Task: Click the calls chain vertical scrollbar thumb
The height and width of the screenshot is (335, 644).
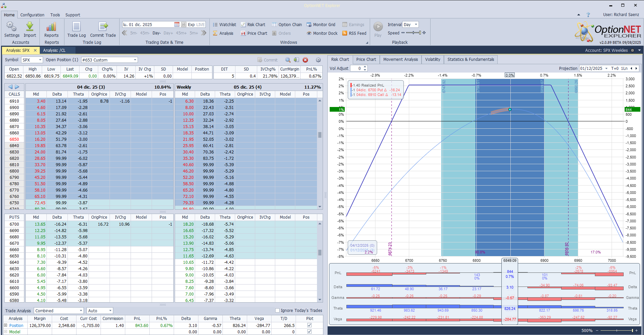Action: (x=320, y=135)
